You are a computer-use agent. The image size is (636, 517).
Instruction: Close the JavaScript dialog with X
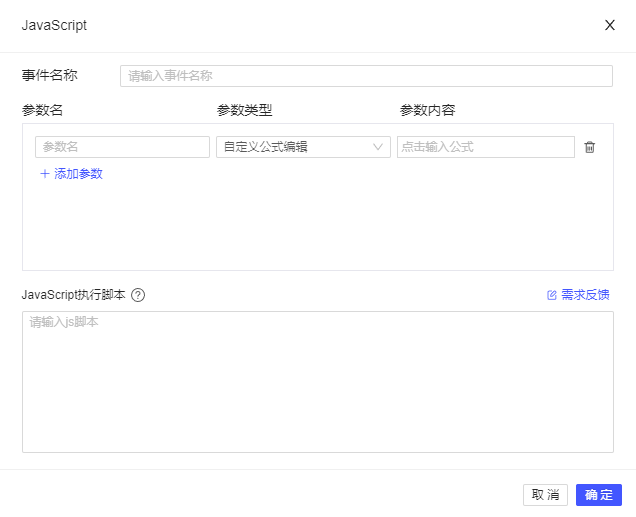pyautogui.click(x=610, y=25)
